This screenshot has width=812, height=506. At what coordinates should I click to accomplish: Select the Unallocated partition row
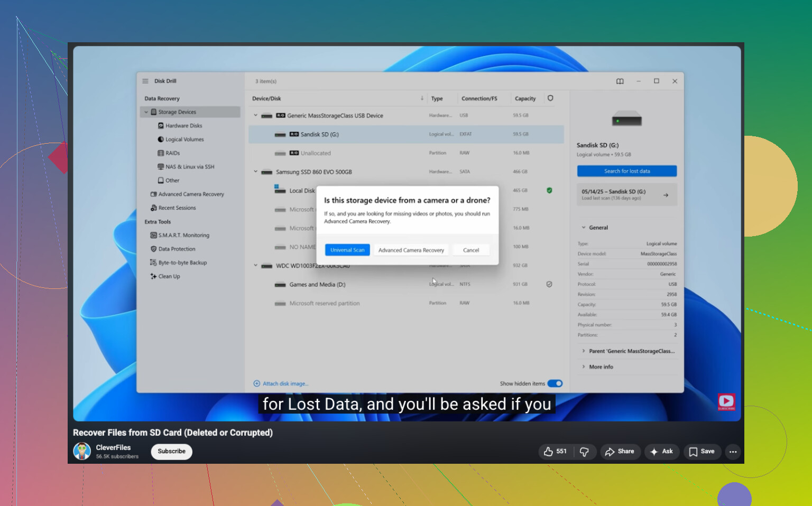(406, 153)
